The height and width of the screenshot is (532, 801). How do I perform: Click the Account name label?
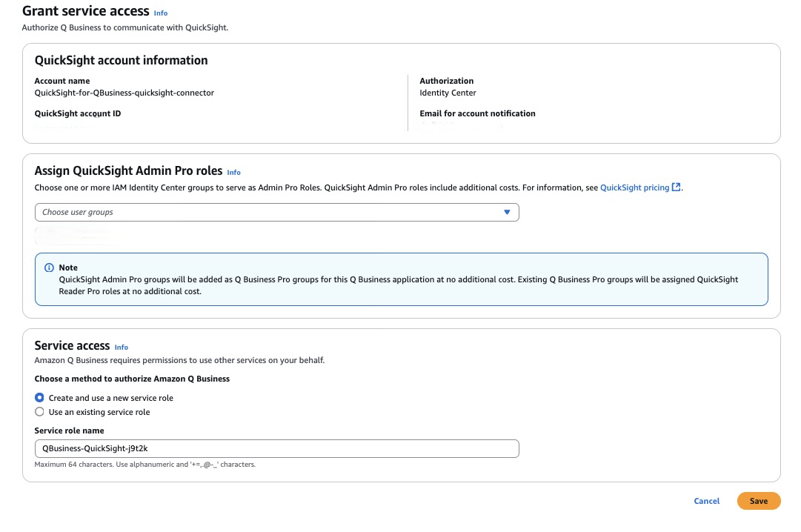(x=62, y=81)
